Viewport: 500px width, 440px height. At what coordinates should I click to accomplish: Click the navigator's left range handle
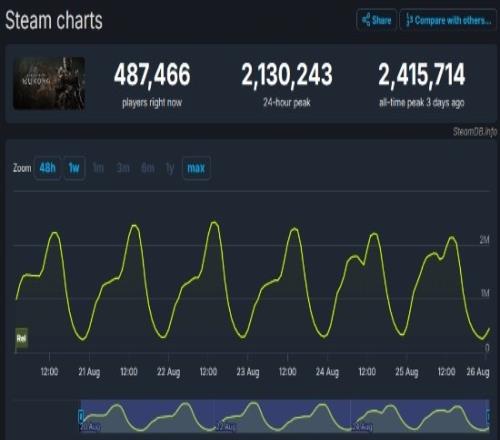[x=81, y=417]
